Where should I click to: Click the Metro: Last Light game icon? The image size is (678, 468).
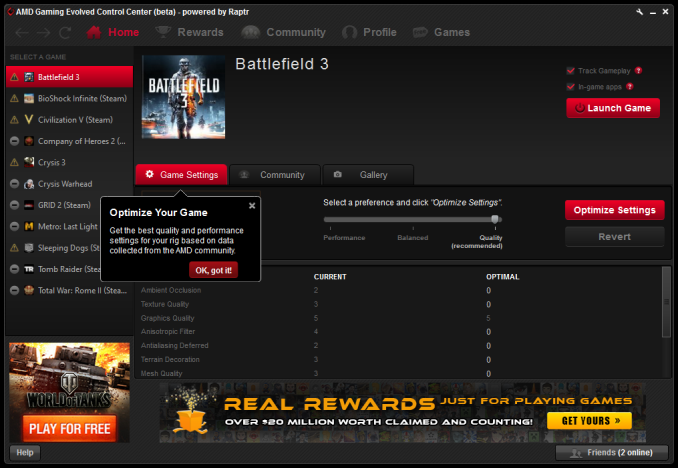point(29,226)
